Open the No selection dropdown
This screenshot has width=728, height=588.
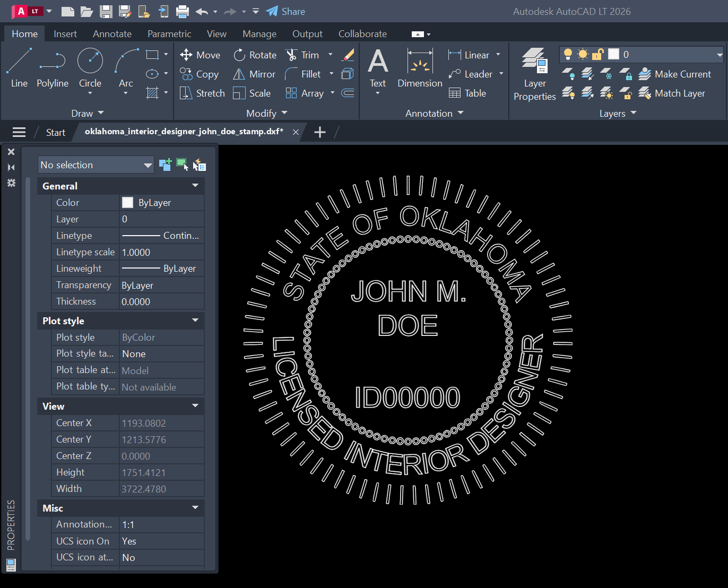(x=96, y=165)
